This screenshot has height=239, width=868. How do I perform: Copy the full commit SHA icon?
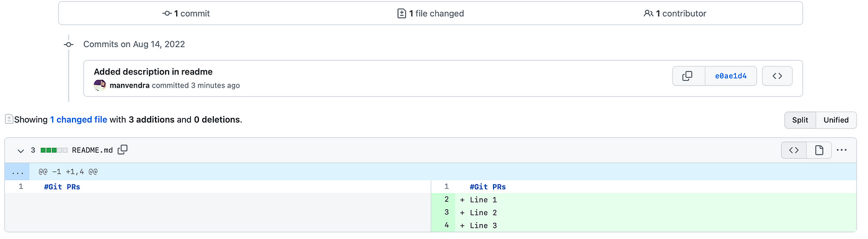tap(688, 76)
